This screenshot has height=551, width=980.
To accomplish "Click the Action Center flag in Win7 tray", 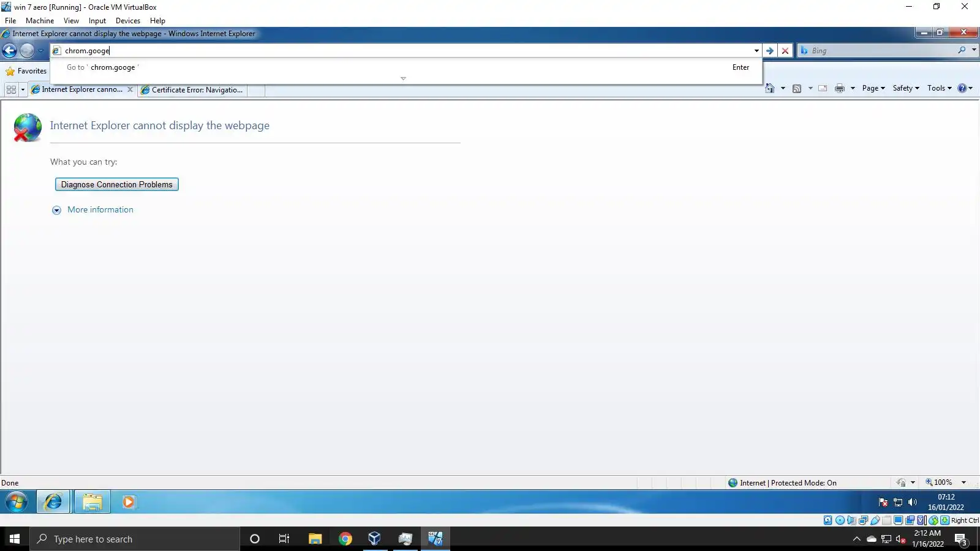I will tap(883, 502).
